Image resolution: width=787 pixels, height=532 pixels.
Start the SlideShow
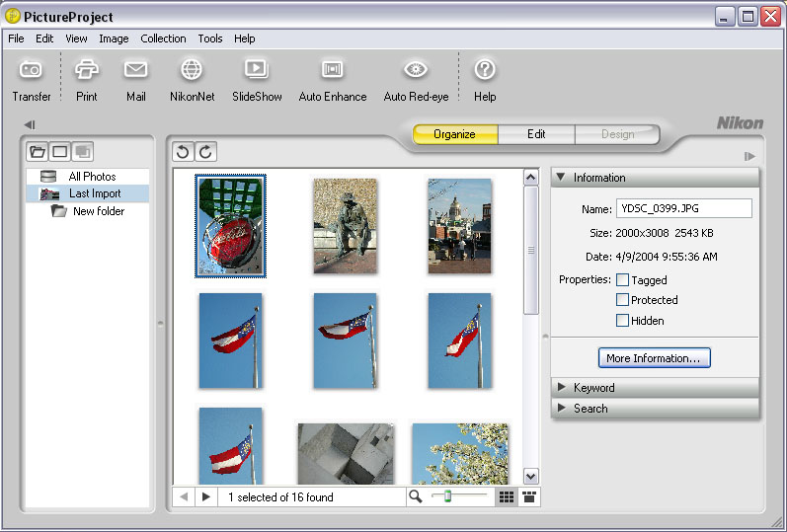[x=257, y=70]
